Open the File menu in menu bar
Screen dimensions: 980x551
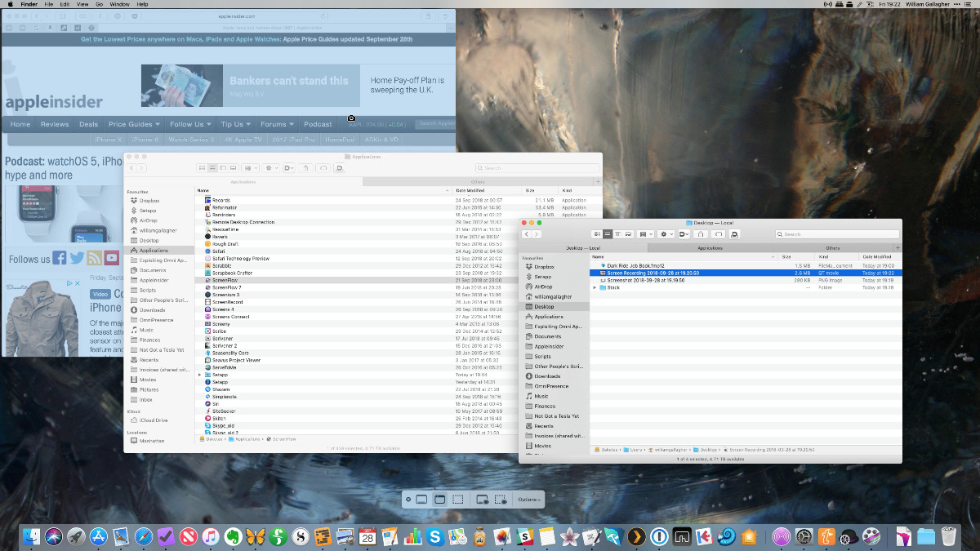[50, 4]
